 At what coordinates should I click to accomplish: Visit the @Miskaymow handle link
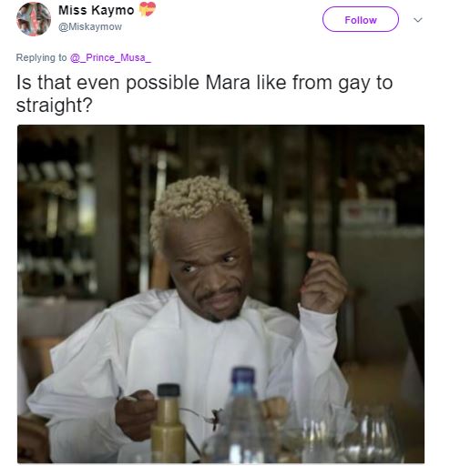90,26
